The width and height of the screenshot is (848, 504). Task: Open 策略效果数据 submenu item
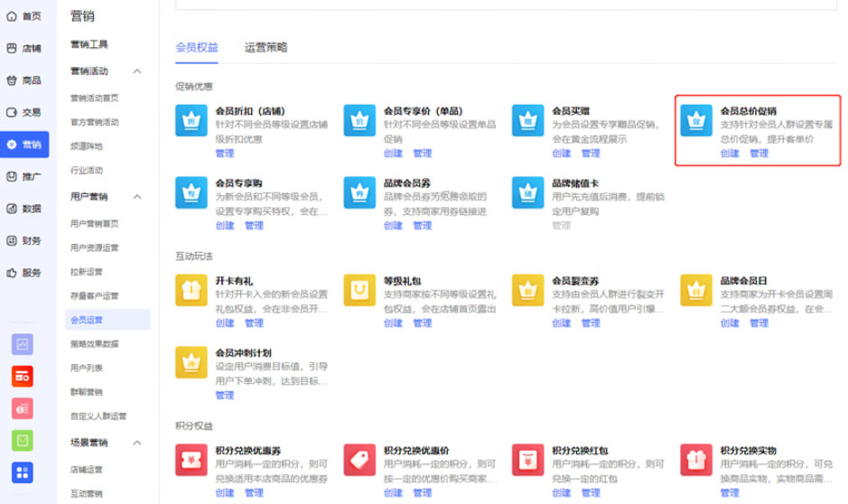coord(95,344)
